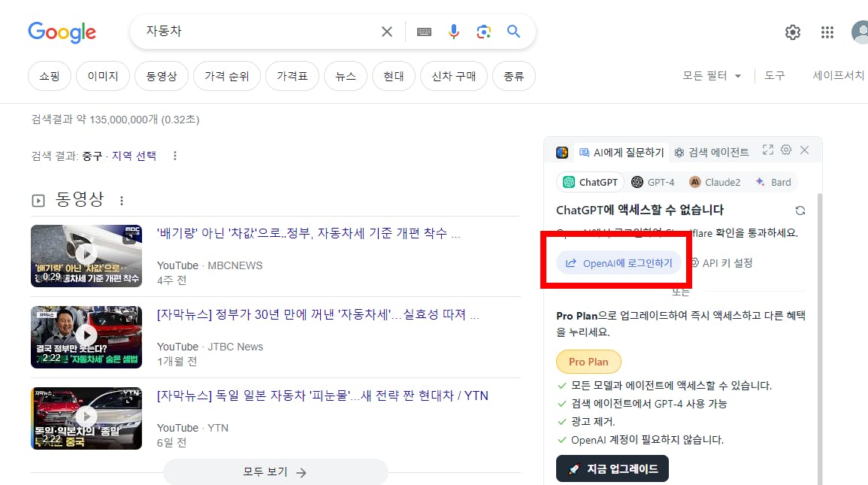Image resolution: width=868 pixels, height=485 pixels.
Task: Open the 도구 search tools
Action: (x=775, y=76)
